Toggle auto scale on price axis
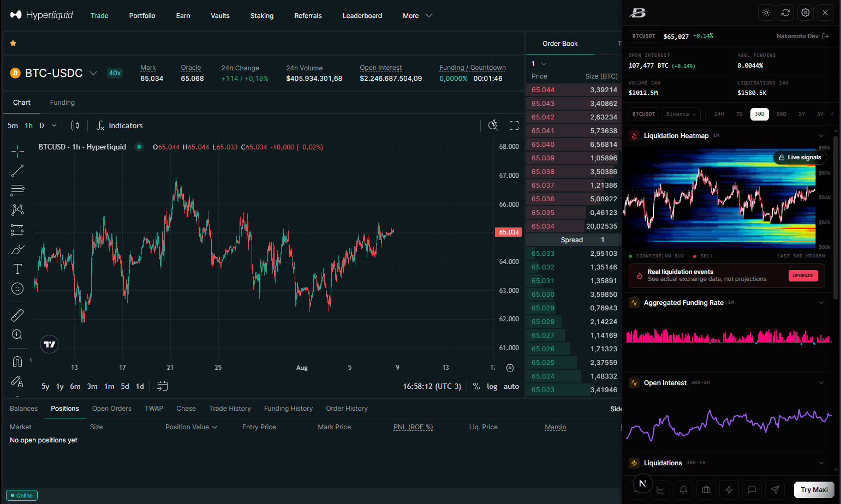This screenshot has width=841, height=504. (x=511, y=386)
